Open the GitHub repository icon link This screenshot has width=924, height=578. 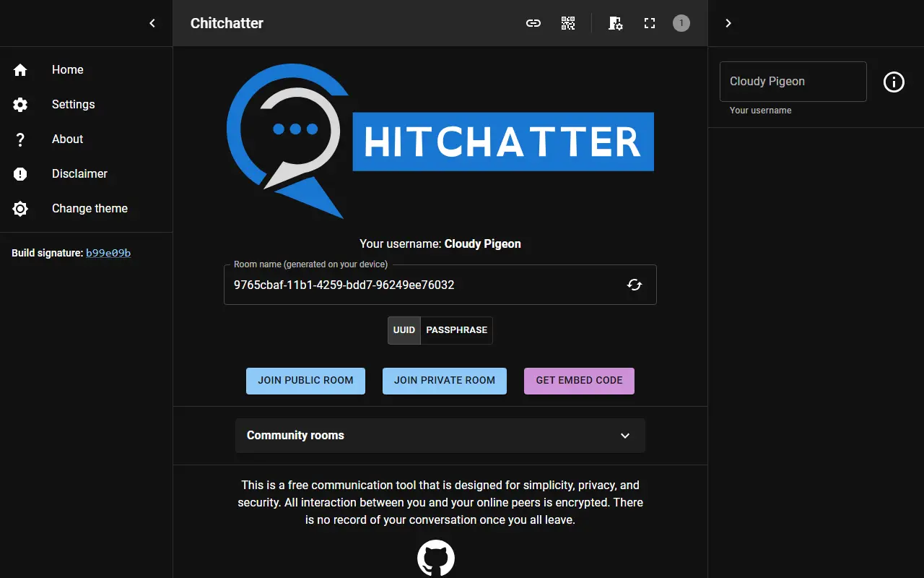click(436, 558)
